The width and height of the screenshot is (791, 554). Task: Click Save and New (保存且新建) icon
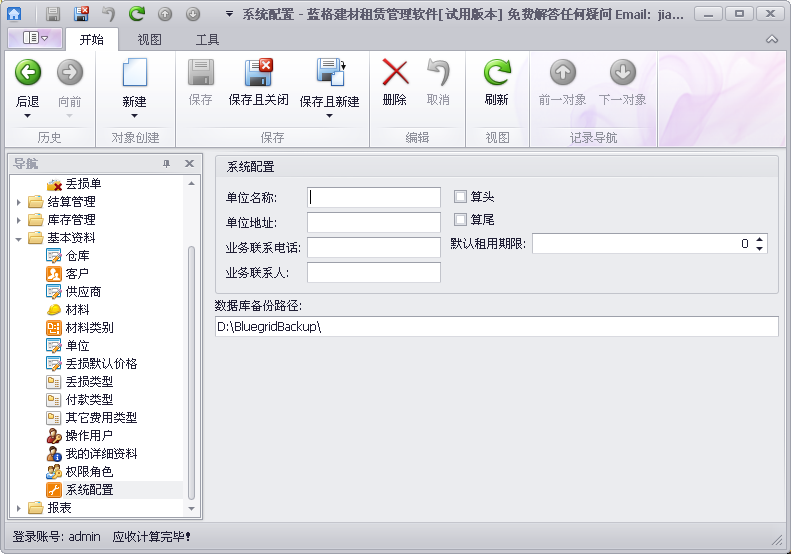pyautogui.click(x=330, y=72)
